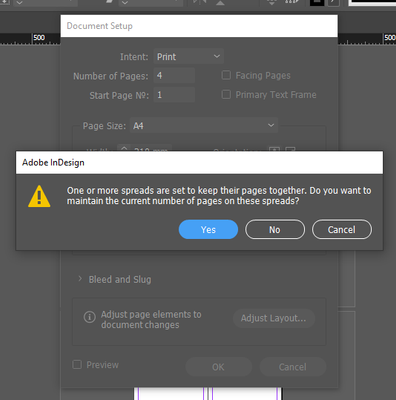Open the Adjust Layout... button
Viewport: 396px width, 400px height.
(274, 318)
